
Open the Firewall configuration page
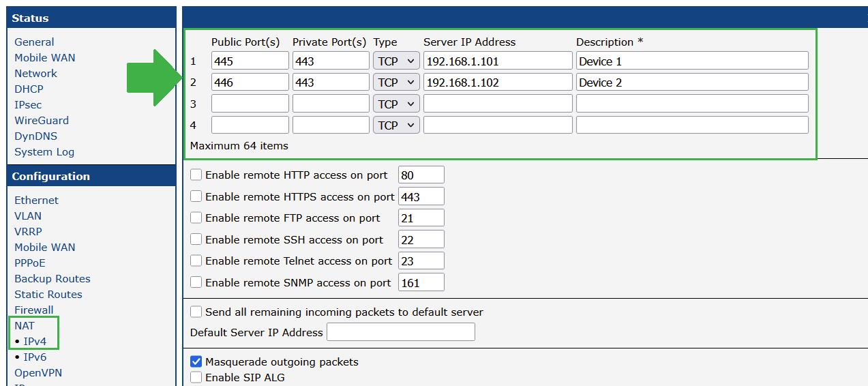34,310
